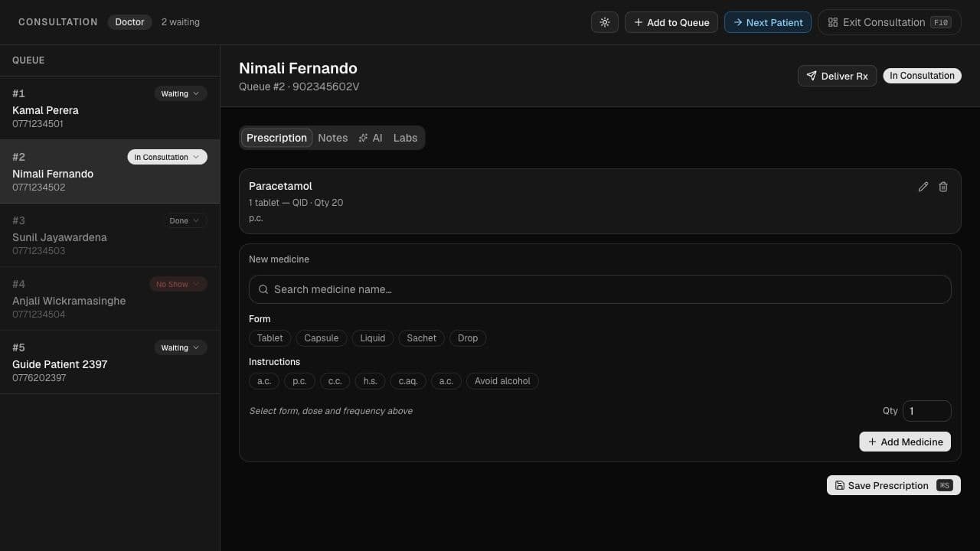Delete Paracetamol using the trash icon
980x551 pixels.
tap(943, 187)
